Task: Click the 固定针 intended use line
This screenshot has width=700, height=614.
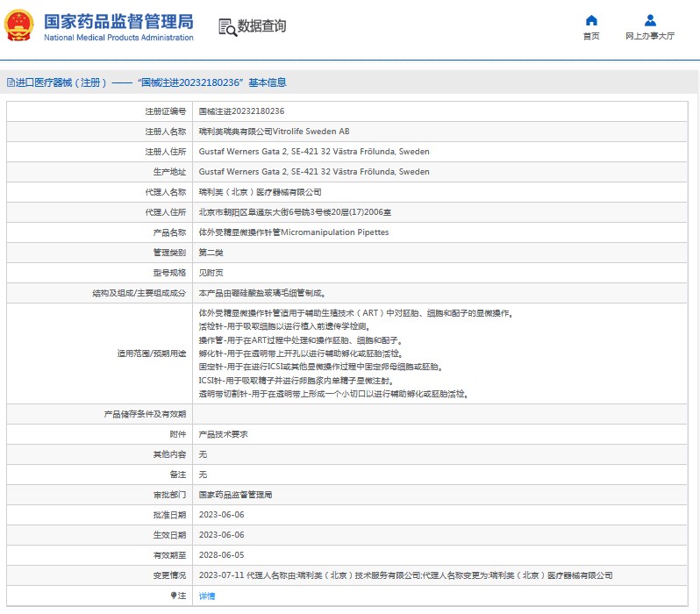Action: tap(321, 367)
